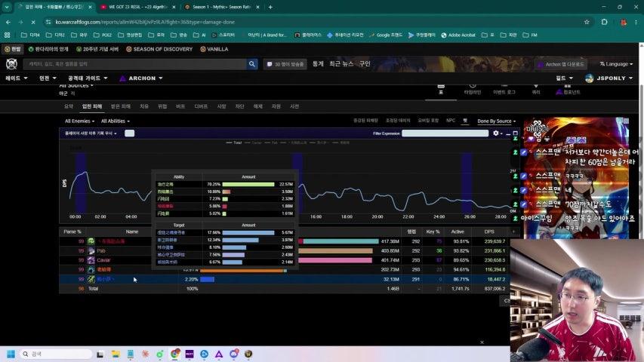Open the JSPONLY profile avatar

point(590,78)
